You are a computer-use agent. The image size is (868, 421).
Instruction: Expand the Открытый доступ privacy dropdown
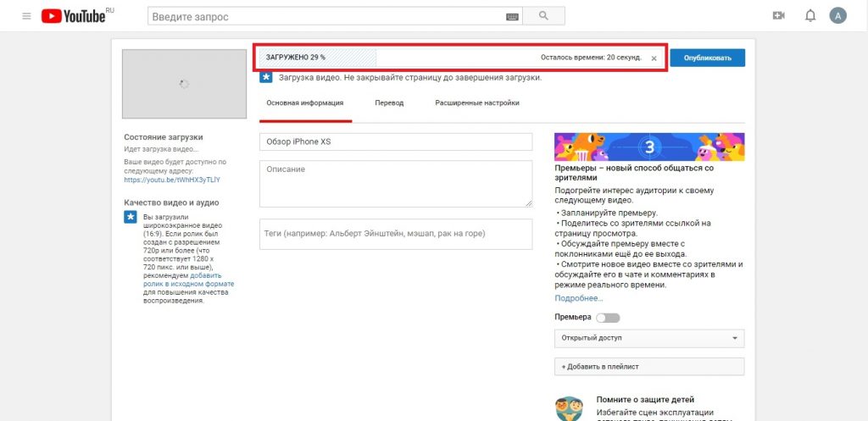point(649,338)
